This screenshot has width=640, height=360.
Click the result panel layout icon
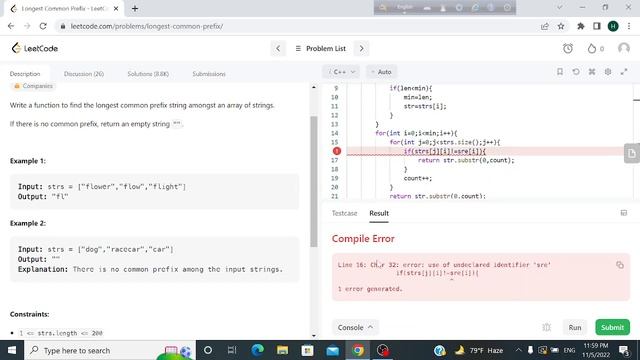click(624, 213)
